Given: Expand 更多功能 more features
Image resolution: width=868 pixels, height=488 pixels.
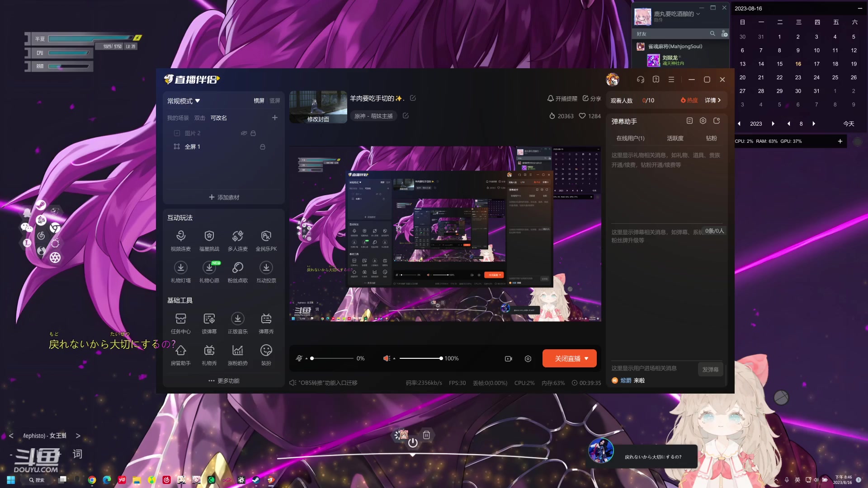Looking at the screenshot, I should pyautogui.click(x=224, y=381).
